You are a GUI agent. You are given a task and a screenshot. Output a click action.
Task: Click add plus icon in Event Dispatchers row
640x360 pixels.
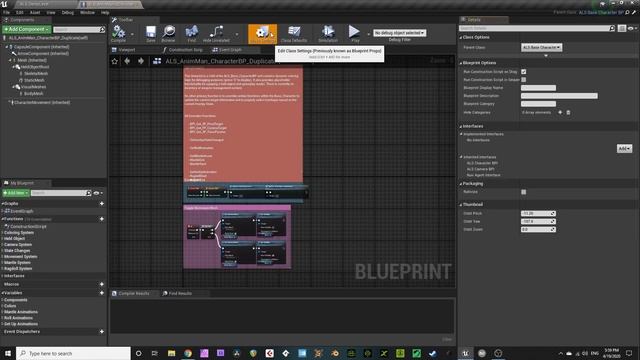coord(102,331)
